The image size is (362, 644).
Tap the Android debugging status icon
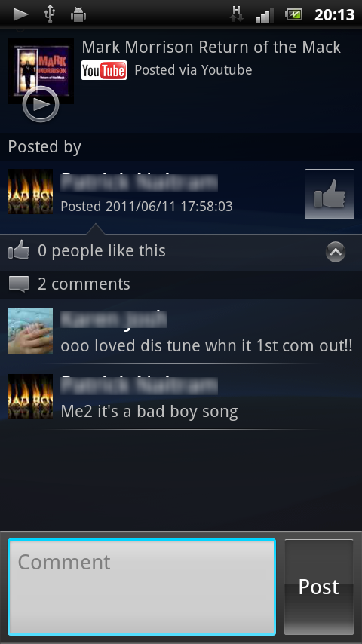(x=78, y=15)
